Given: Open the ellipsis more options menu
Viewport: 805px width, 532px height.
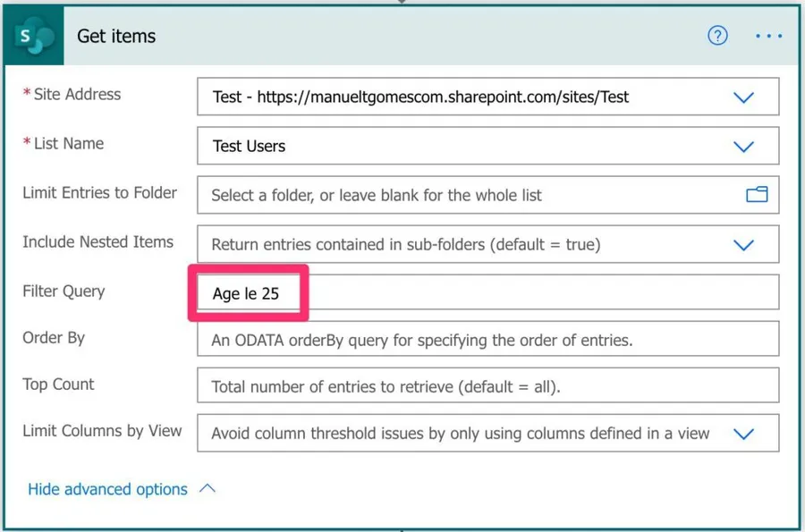Looking at the screenshot, I should tap(768, 36).
